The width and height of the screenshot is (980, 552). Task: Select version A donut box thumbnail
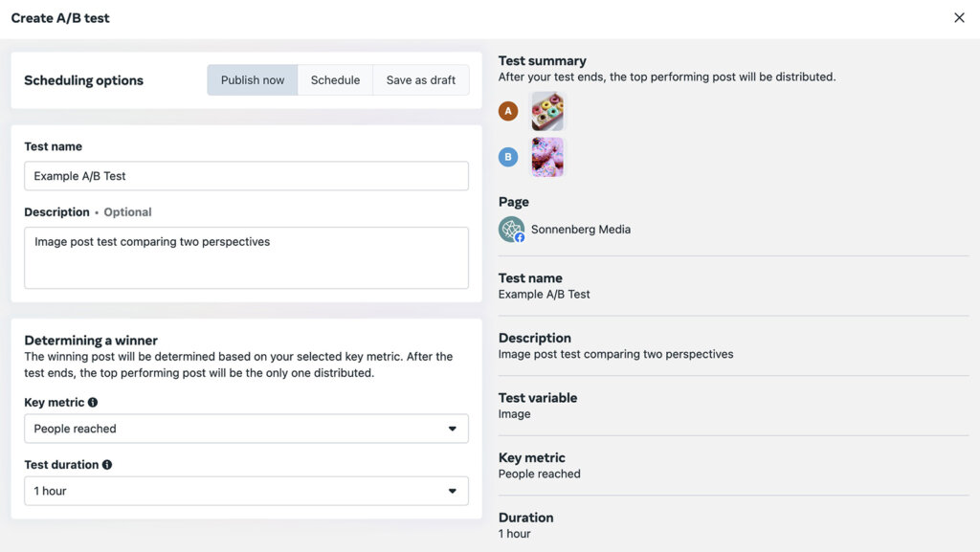[547, 110]
